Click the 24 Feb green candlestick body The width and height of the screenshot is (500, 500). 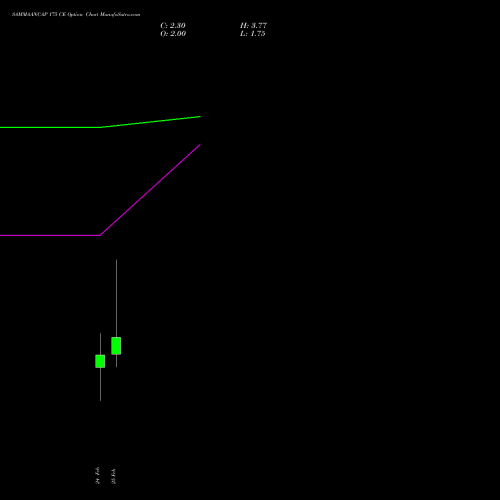click(x=100, y=361)
